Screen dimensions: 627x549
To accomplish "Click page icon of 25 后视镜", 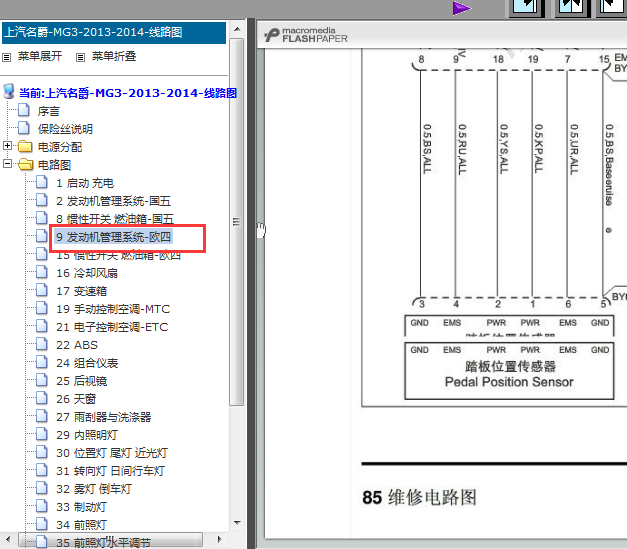I will (x=42, y=380).
